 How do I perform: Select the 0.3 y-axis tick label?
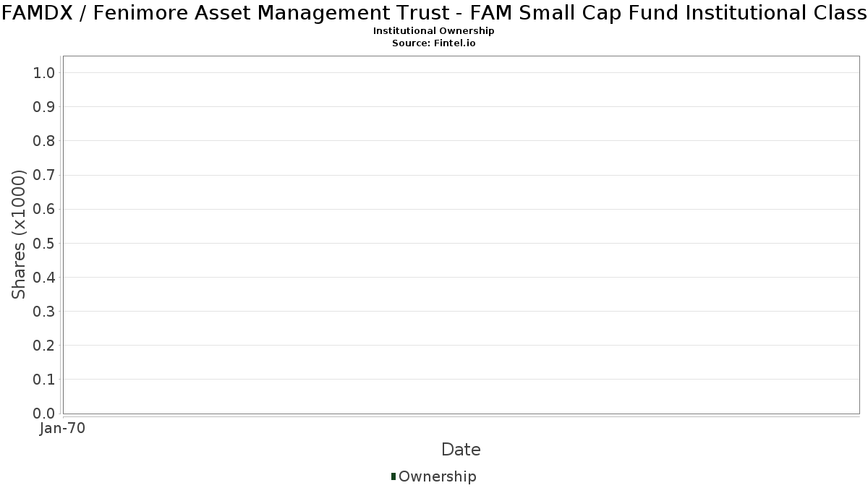[x=44, y=312]
